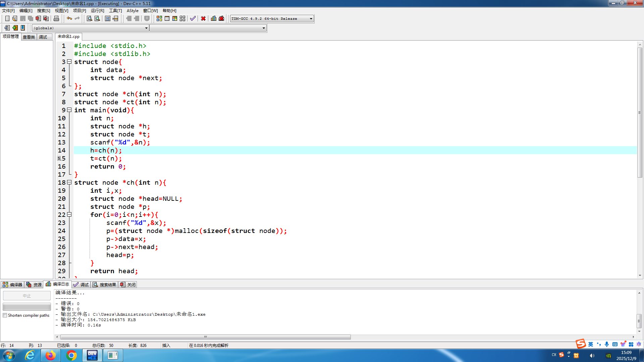The image size is (644, 362).
Task: Click the Find magnifier toolbar icon
Action: pyautogui.click(x=89, y=18)
